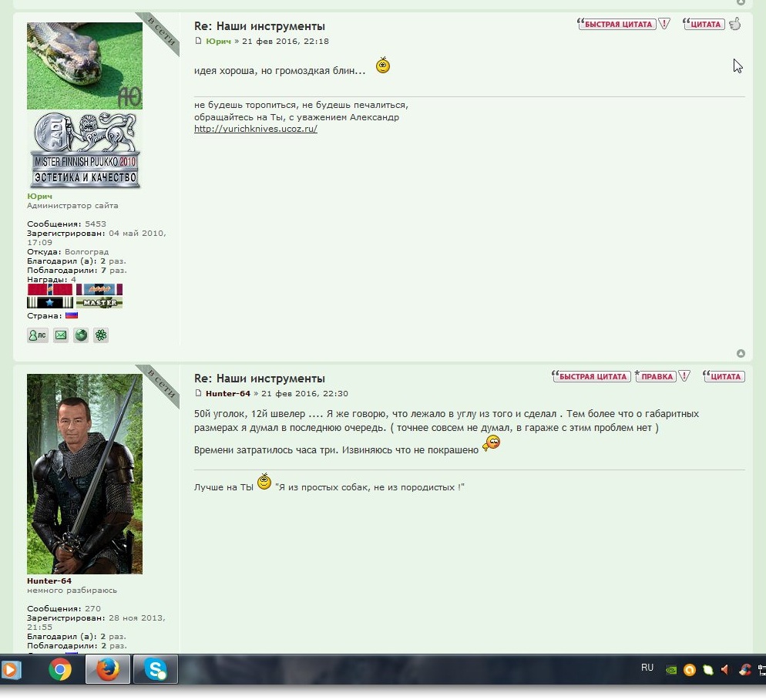Click 'немного разбираюсь' rank text
This screenshot has height=700, width=766.
click(x=72, y=590)
